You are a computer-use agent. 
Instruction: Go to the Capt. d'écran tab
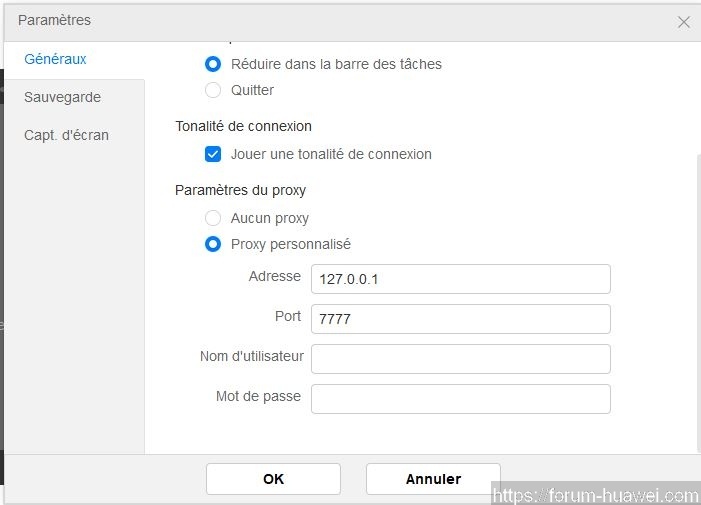[x=67, y=135]
